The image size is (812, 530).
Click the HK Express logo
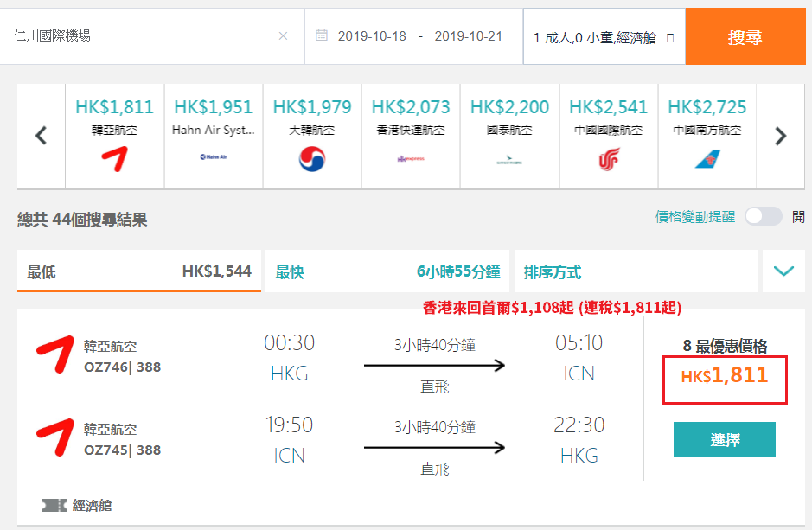tap(411, 159)
